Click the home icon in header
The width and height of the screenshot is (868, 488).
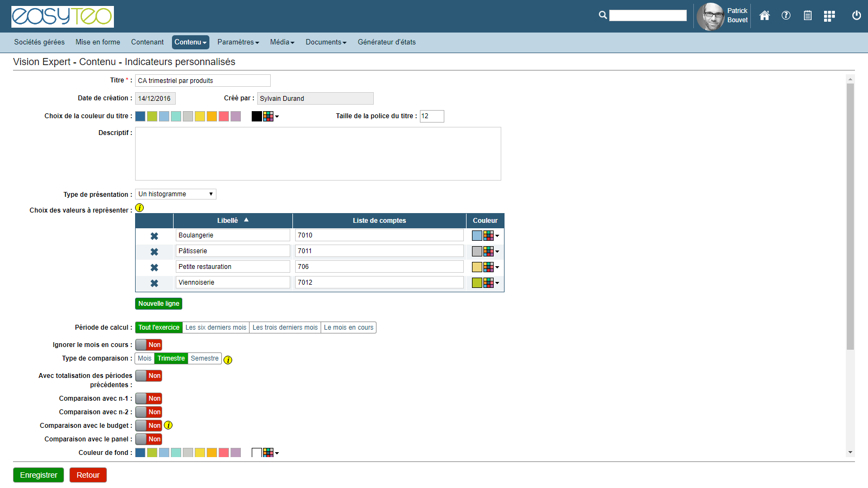pos(764,16)
